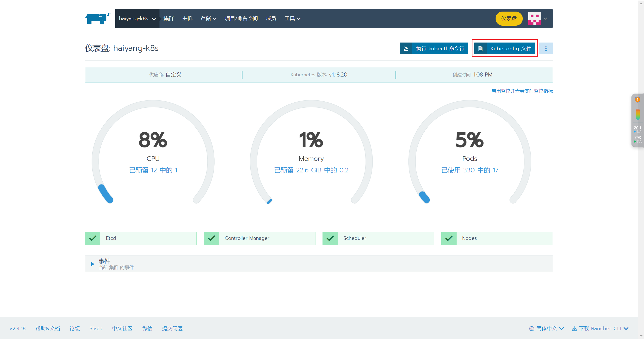Expand the 存储 dropdown menu
Viewport: 644px width, 339px height.
(208, 19)
